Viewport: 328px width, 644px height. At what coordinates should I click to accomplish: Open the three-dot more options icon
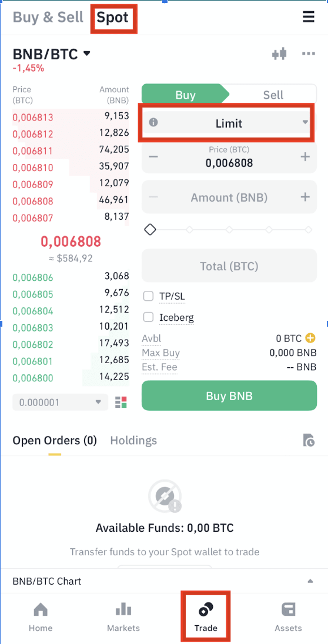308,54
